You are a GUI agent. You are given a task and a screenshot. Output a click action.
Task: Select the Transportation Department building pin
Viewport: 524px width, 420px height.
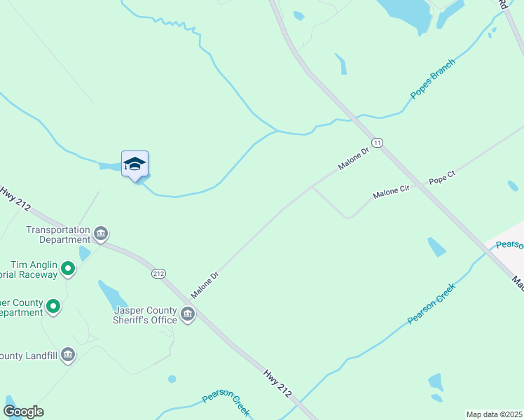click(x=101, y=234)
